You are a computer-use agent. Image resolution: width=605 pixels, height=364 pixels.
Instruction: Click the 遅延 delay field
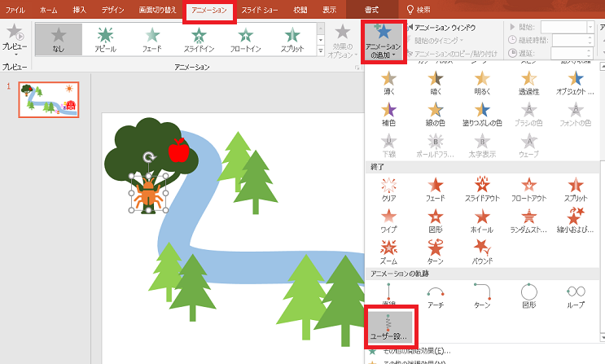point(572,53)
